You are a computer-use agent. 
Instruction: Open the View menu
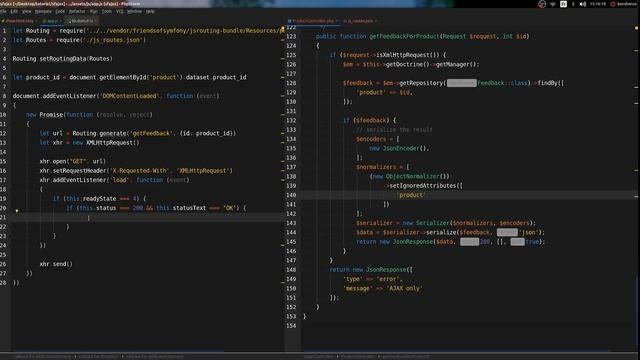point(26,11)
